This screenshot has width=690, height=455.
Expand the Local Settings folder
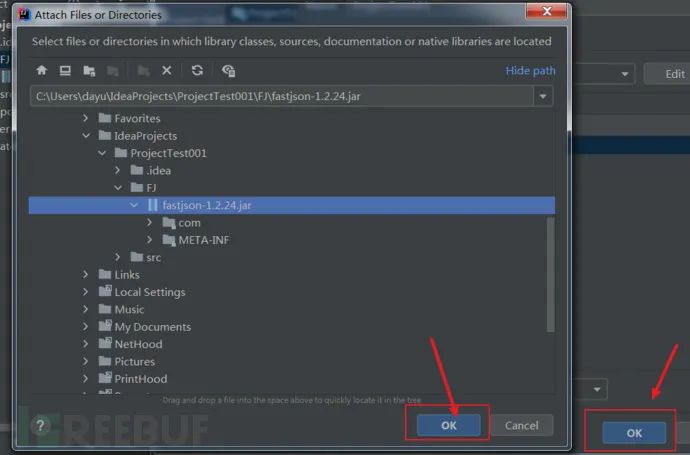pyautogui.click(x=85, y=291)
